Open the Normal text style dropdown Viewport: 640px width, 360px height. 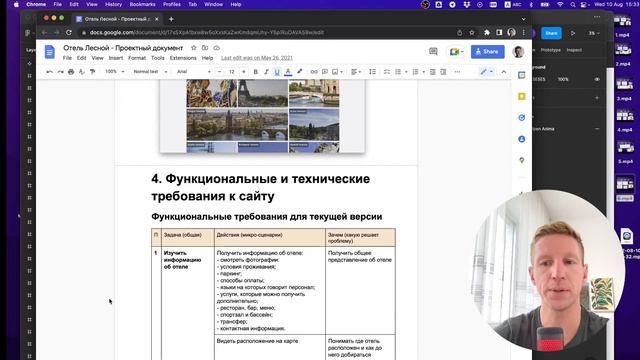150,72
